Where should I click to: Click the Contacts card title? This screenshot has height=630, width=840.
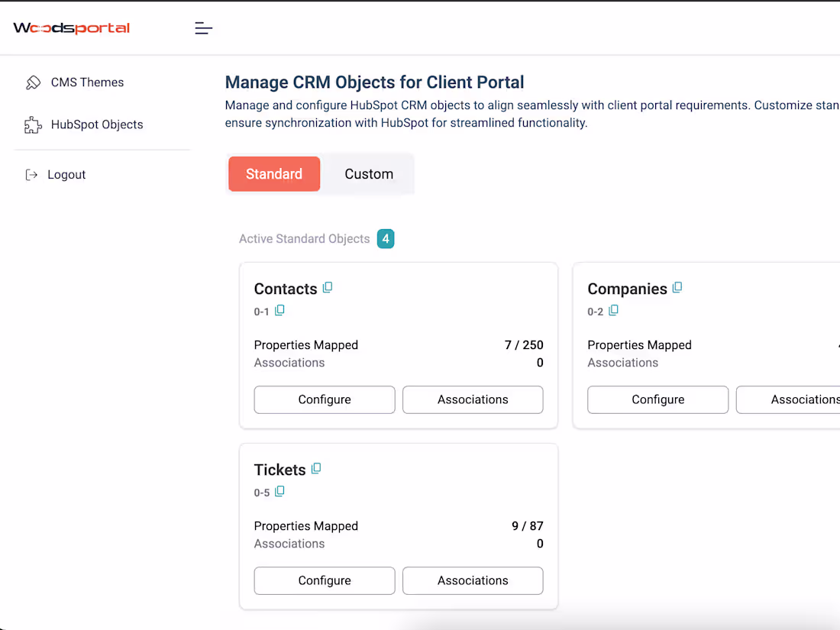[286, 289]
